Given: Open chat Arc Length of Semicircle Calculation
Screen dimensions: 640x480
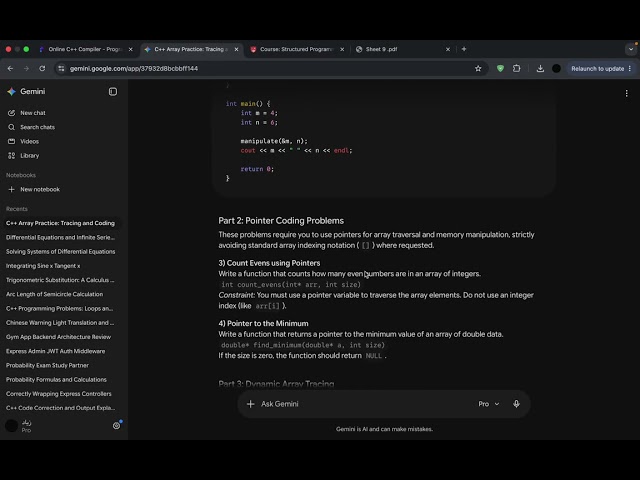Looking at the screenshot, I should [55, 294].
